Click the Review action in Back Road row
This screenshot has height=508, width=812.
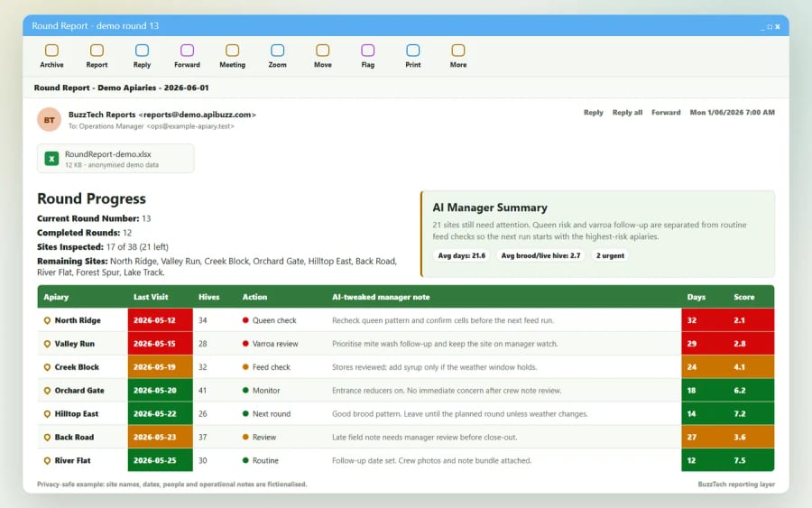tap(264, 437)
